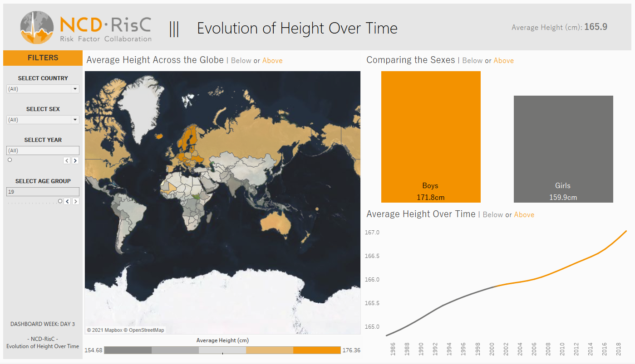Screen dimensions: 635x364
Task: Click the 1994 x-axis label
Action: click(449, 349)
